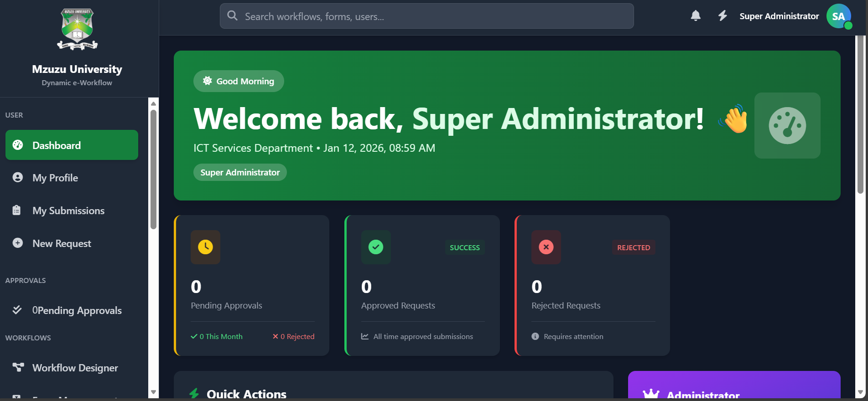Click the green bolt beside Quick Actions
868x401 pixels.
195,394
